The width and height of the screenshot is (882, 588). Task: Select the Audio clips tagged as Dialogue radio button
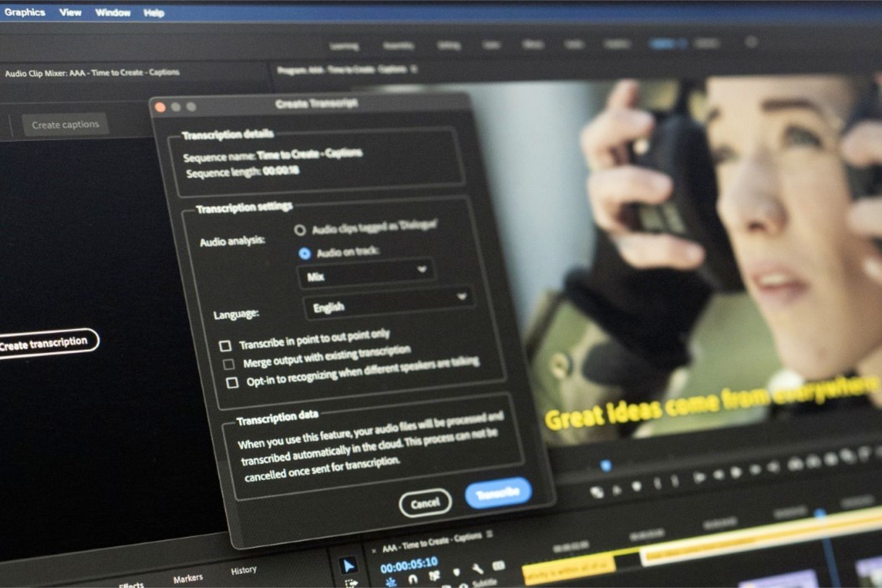[300, 230]
